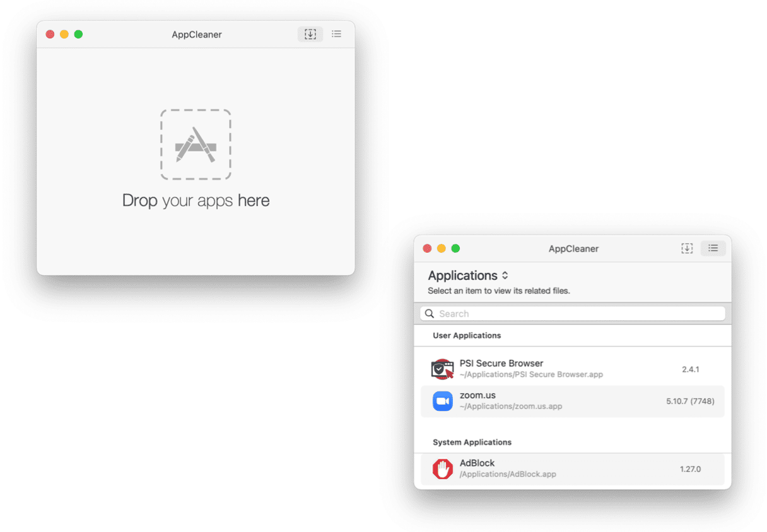Select the zoom.us path text ~/Applications/zoom.us.app

[510, 407]
